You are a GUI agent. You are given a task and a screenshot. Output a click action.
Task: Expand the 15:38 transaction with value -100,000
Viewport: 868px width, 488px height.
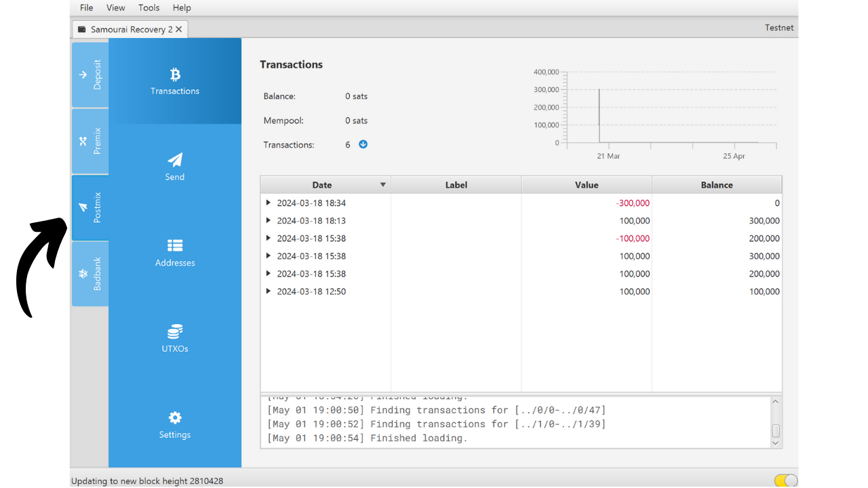pos(269,238)
